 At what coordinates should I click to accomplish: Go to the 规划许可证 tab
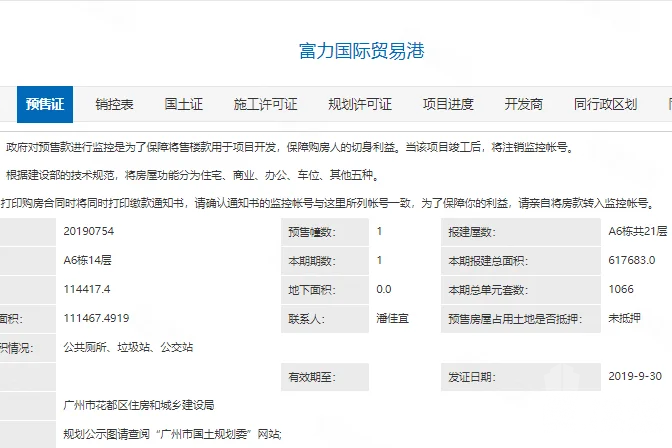(x=360, y=104)
